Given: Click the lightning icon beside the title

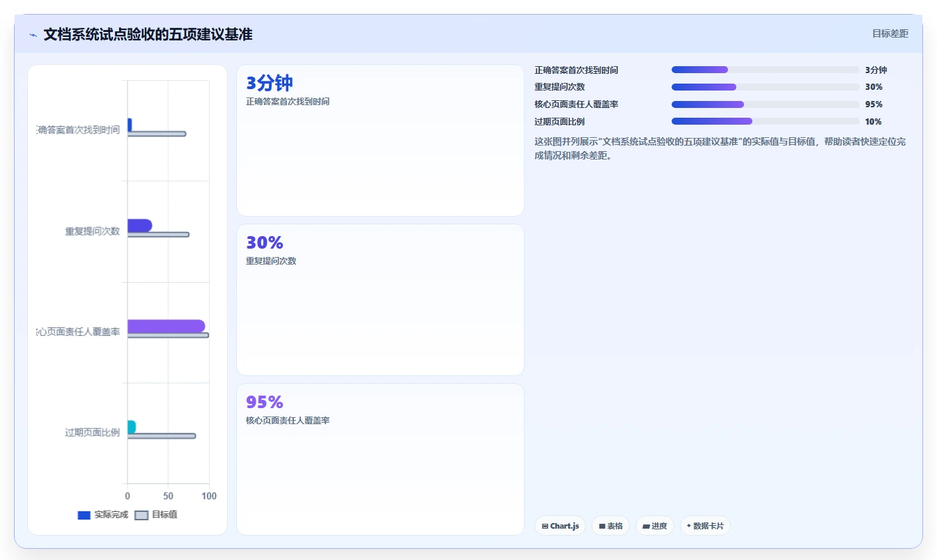Looking at the screenshot, I should point(33,35).
